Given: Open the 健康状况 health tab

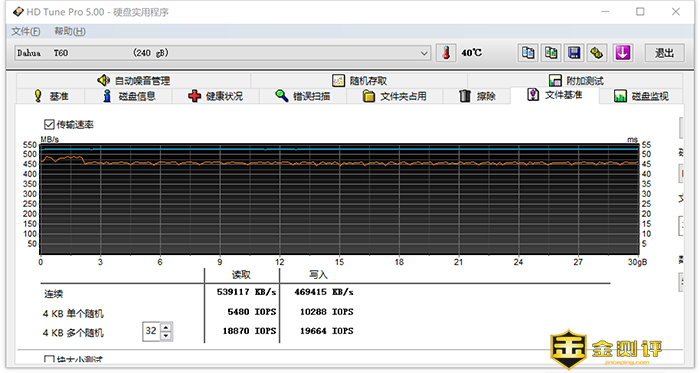Looking at the screenshot, I should [216, 96].
